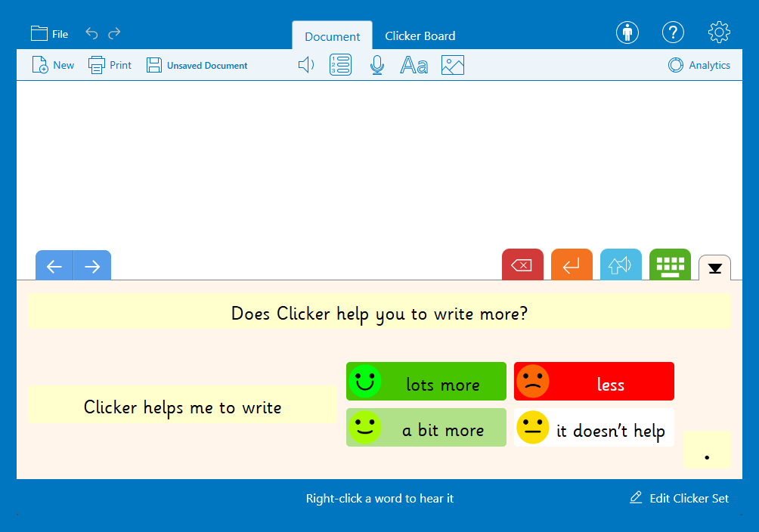The width and height of the screenshot is (759, 532).
Task: Redo the last action
Action: [x=114, y=33]
